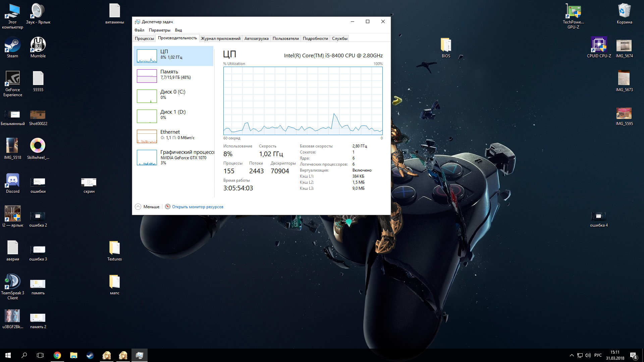Click Открыть монитор ресурсов link
Screen dimensions: 644x362
tap(198, 207)
